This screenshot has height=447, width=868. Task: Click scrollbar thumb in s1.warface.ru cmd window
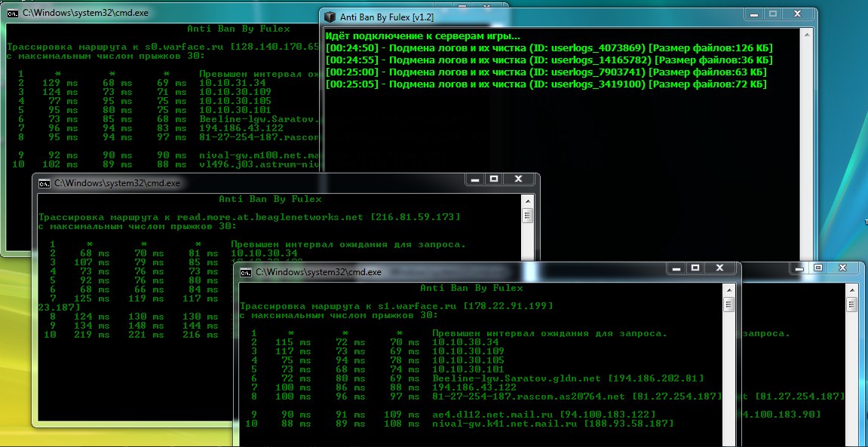[x=729, y=305]
